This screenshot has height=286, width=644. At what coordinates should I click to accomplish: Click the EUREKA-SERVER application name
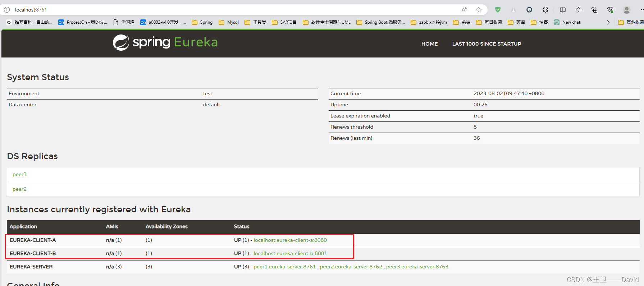31,267
